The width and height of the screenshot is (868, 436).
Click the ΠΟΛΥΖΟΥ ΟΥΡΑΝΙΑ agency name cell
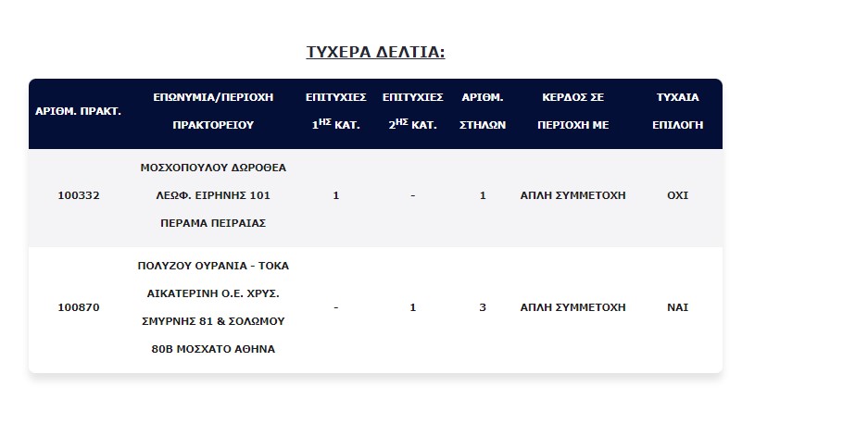(x=214, y=307)
